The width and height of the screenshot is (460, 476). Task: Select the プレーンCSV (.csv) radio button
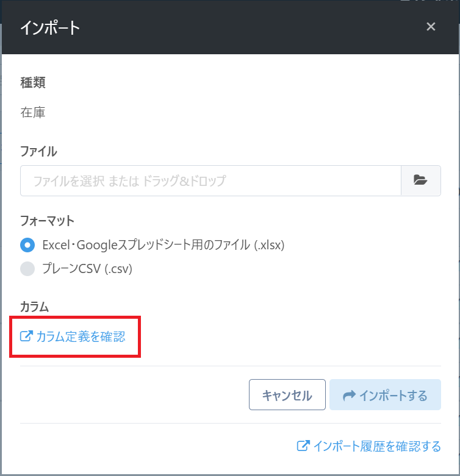(28, 269)
